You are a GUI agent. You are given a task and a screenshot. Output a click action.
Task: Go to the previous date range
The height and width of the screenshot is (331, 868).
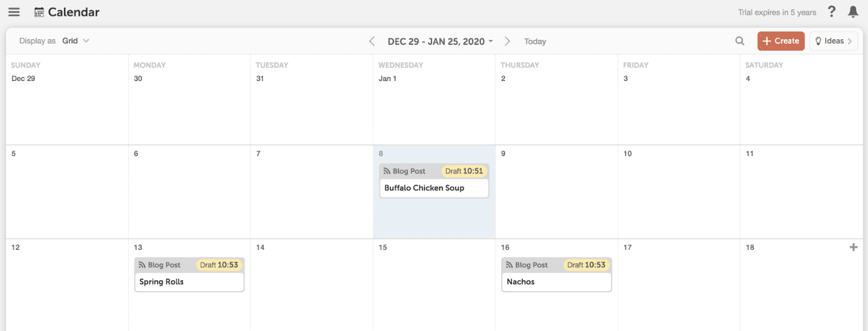372,41
